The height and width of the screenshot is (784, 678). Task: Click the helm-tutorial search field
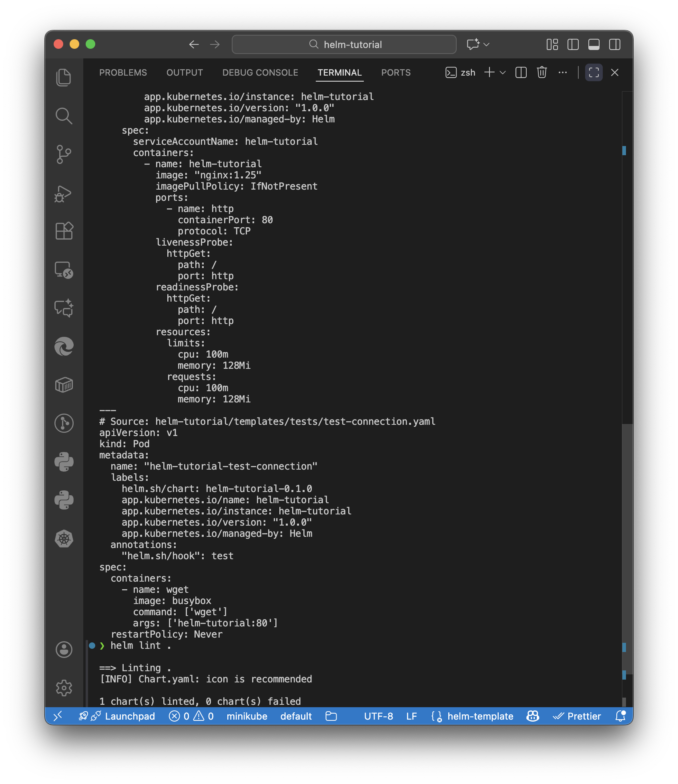[x=344, y=44]
